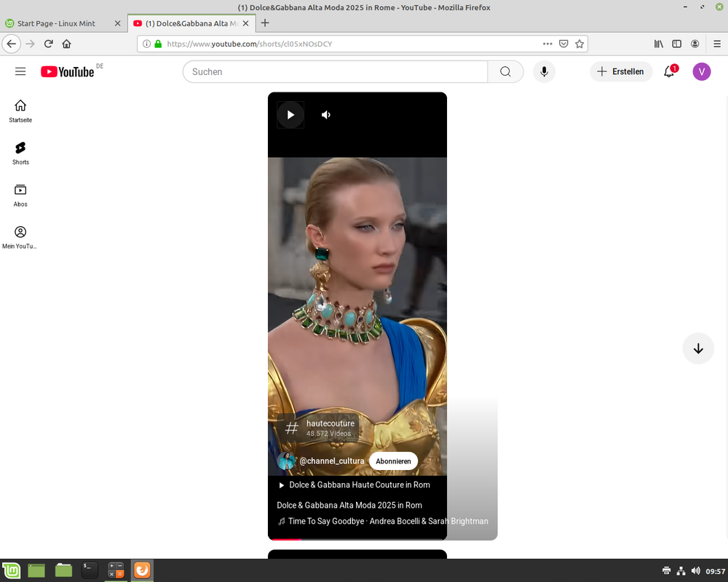The image size is (728, 582).
Task: Play the paused Short video
Action: 290,115
